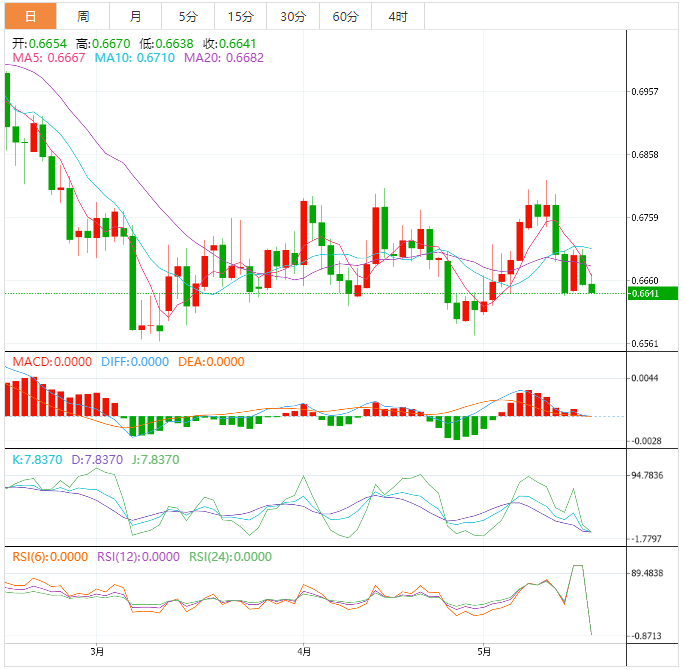Switch to the 4时 four-hour tab

click(x=397, y=16)
